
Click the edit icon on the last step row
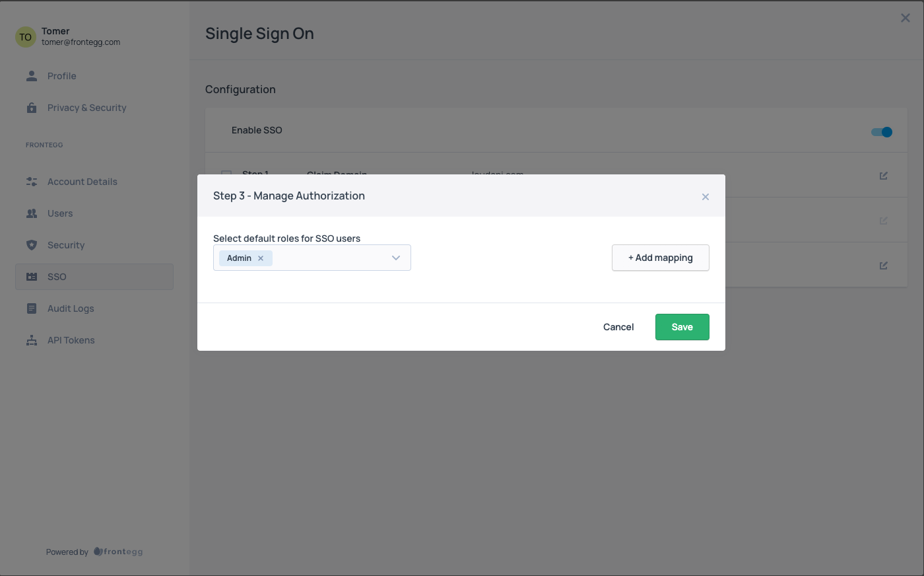[884, 266]
